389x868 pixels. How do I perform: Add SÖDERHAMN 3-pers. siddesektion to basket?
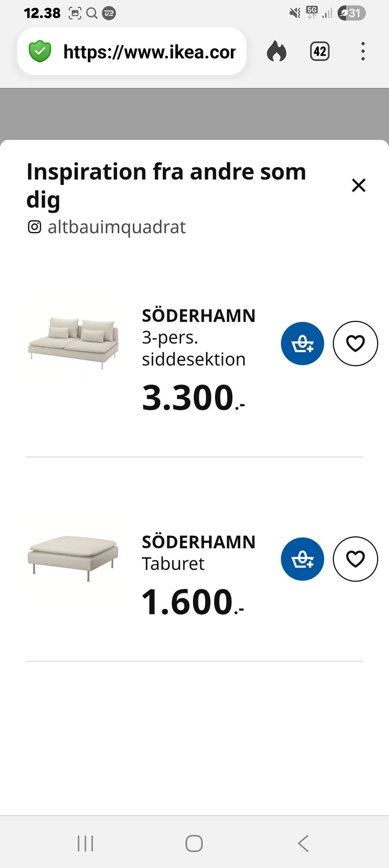pyautogui.click(x=302, y=344)
